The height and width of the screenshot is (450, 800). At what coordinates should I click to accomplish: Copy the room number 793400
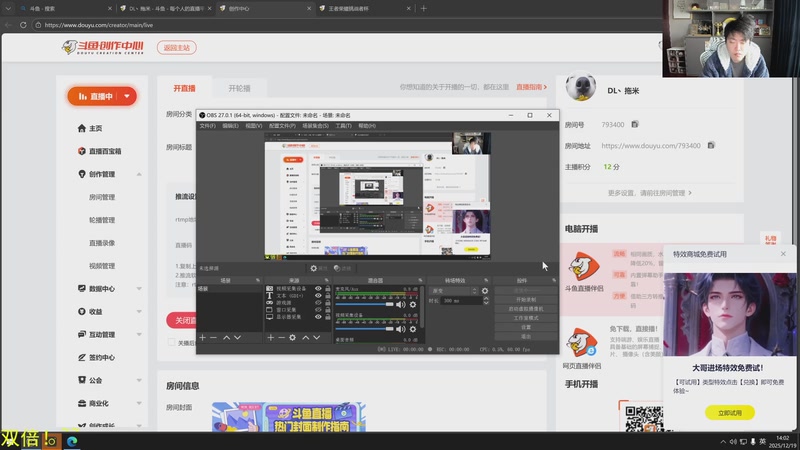point(635,124)
